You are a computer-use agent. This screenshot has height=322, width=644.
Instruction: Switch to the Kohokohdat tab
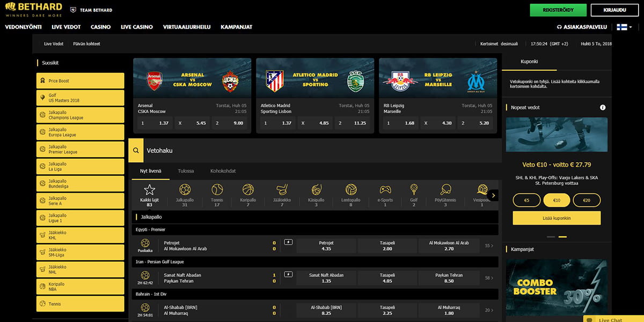click(x=223, y=171)
